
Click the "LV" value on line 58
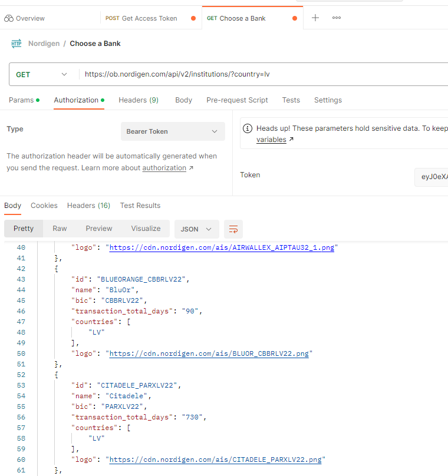(x=97, y=438)
